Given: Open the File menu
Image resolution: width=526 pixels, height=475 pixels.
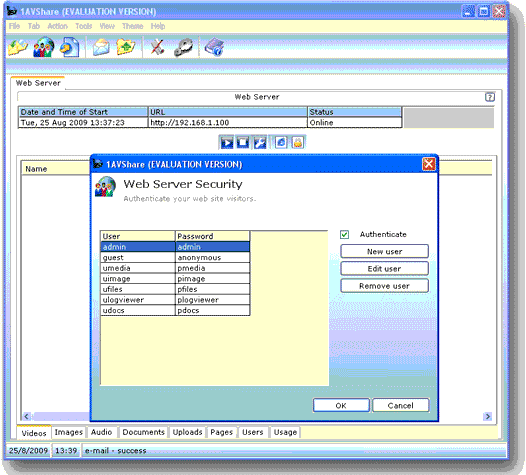Looking at the screenshot, I should (x=14, y=26).
